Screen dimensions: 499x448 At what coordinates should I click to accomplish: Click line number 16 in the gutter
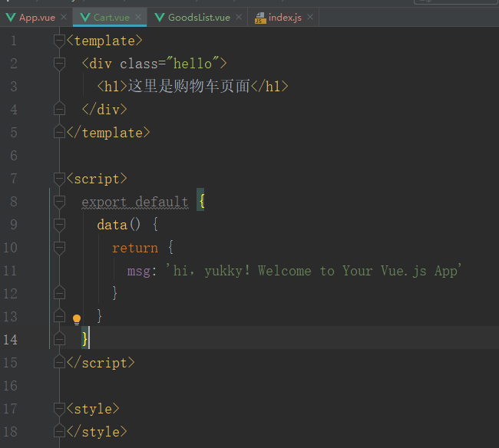tap(10, 386)
